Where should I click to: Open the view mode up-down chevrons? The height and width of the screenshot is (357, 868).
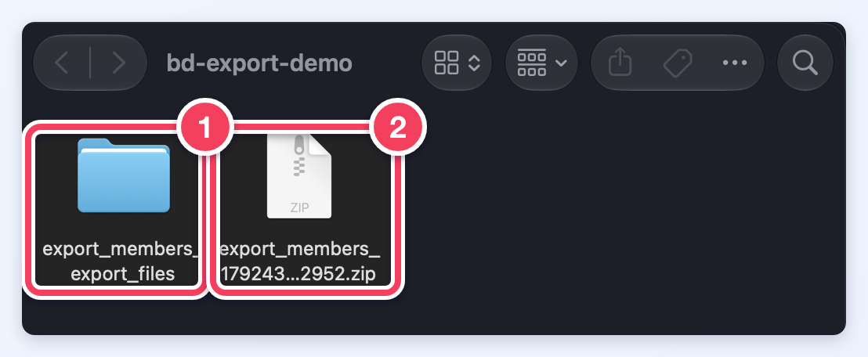coord(475,63)
